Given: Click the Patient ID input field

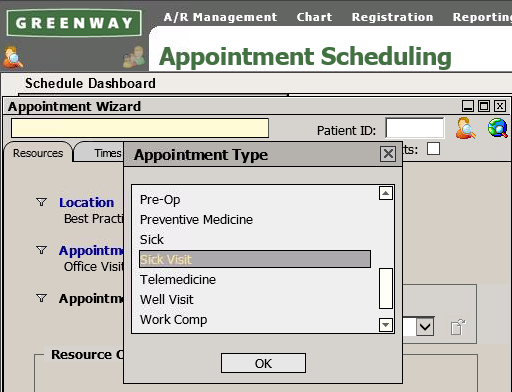Looking at the screenshot, I should click(415, 128).
